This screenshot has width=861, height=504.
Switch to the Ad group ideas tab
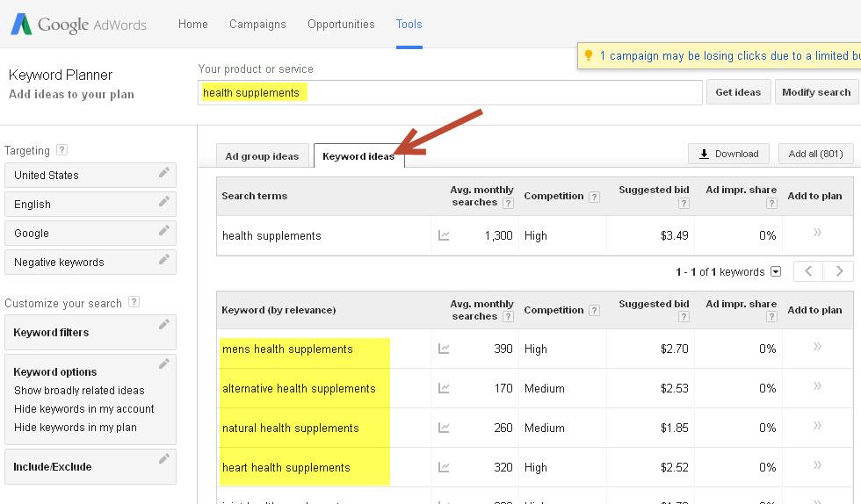262,156
